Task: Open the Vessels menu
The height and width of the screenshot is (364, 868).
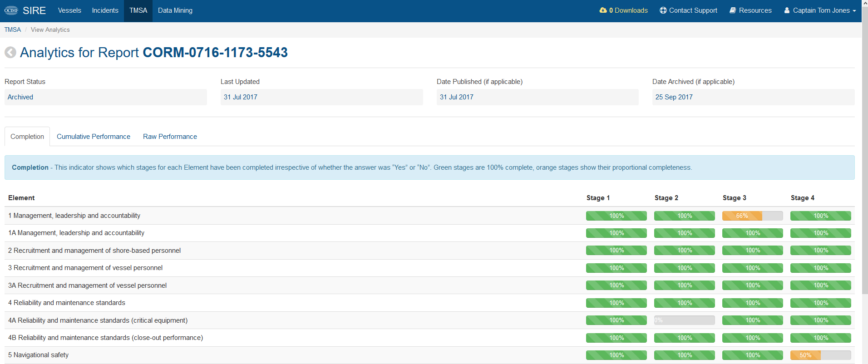Action: click(69, 10)
